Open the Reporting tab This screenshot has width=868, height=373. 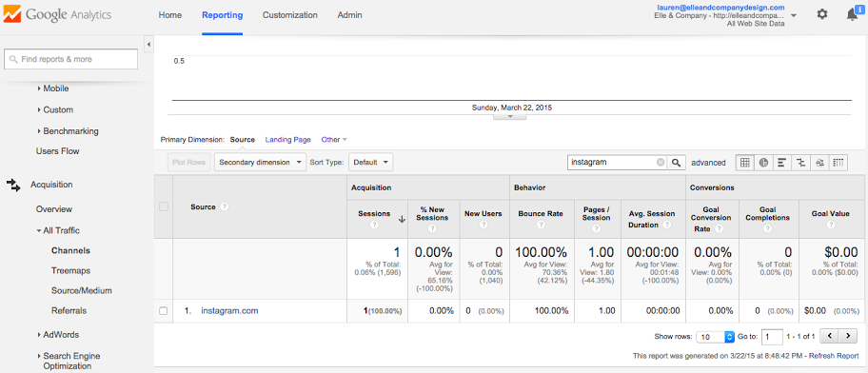pos(222,15)
